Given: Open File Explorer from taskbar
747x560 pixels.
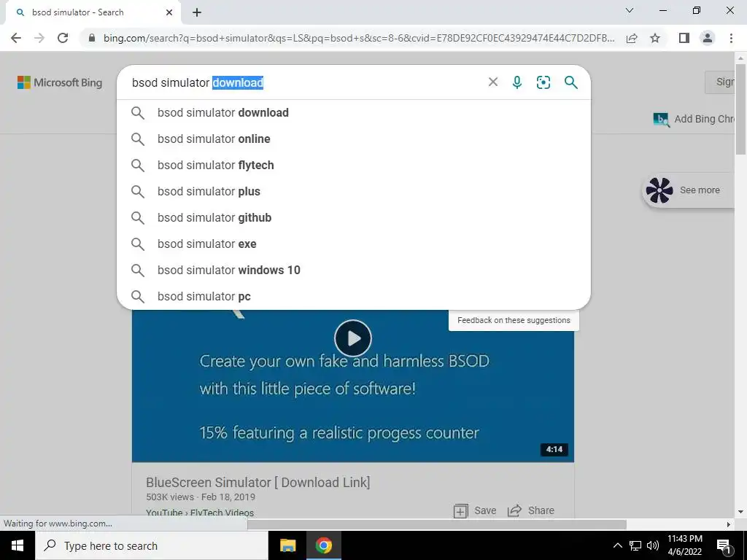Looking at the screenshot, I should coord(287,545).
